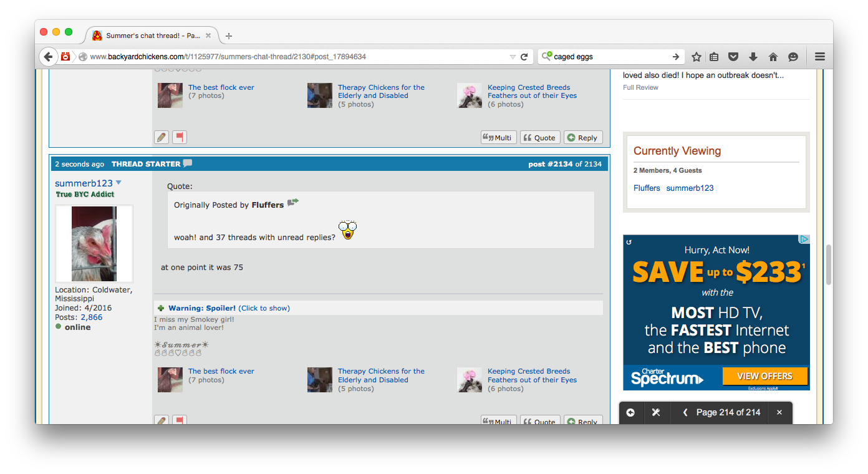The height and width of the screenshot is (474, 868).
Task: Click the pencil edit icon under the upper post
Action: click(x=162, y=137)
